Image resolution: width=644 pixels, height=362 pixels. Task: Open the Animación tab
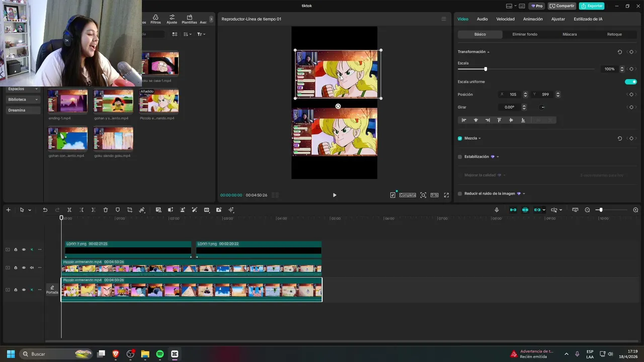click(x=533, y=19)
